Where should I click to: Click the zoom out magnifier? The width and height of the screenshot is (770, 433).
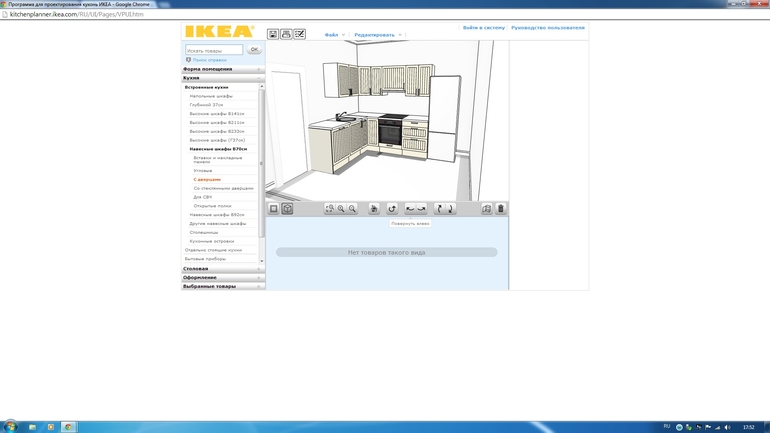(352, 209)
